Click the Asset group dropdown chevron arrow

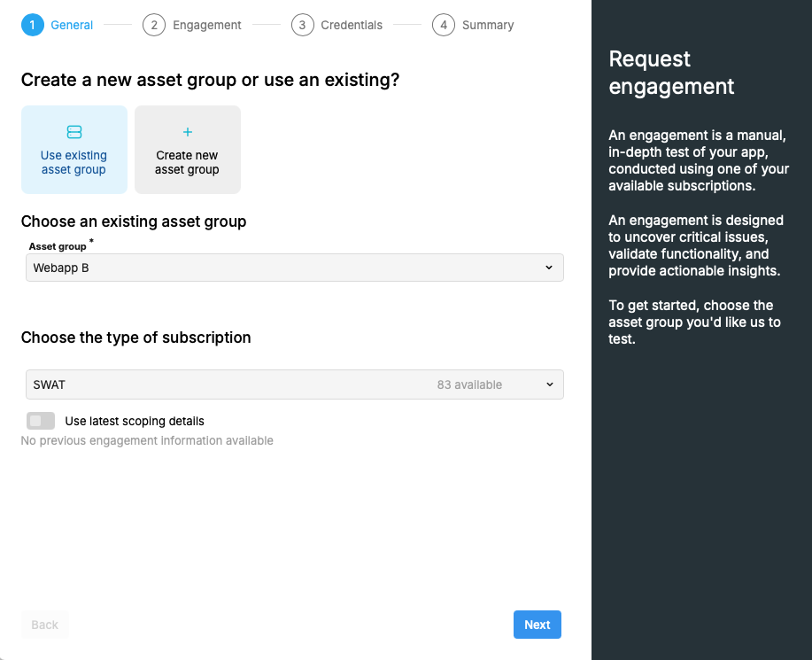(549, 268)
